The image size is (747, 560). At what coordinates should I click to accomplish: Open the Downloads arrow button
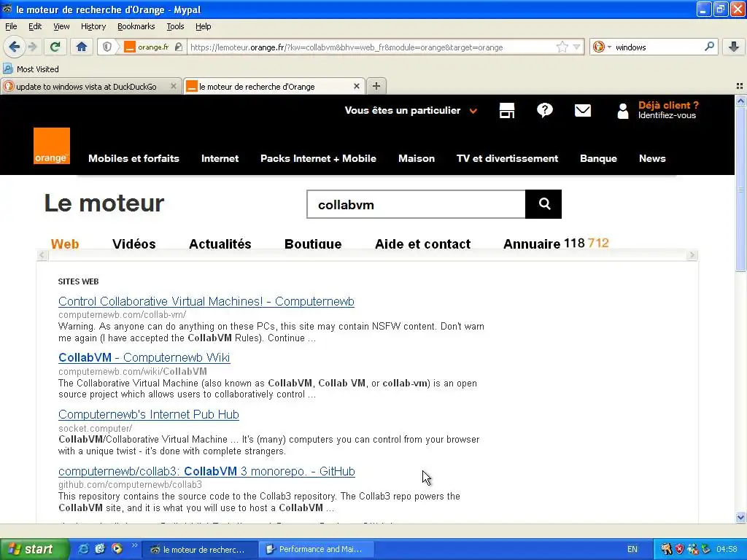pos(734,47)
